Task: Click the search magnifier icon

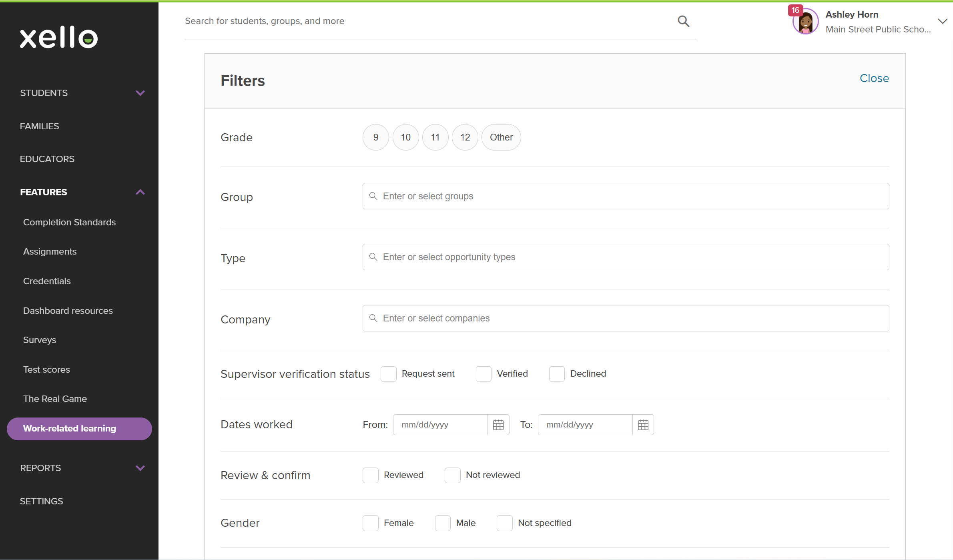Action: tap(683, 21)
